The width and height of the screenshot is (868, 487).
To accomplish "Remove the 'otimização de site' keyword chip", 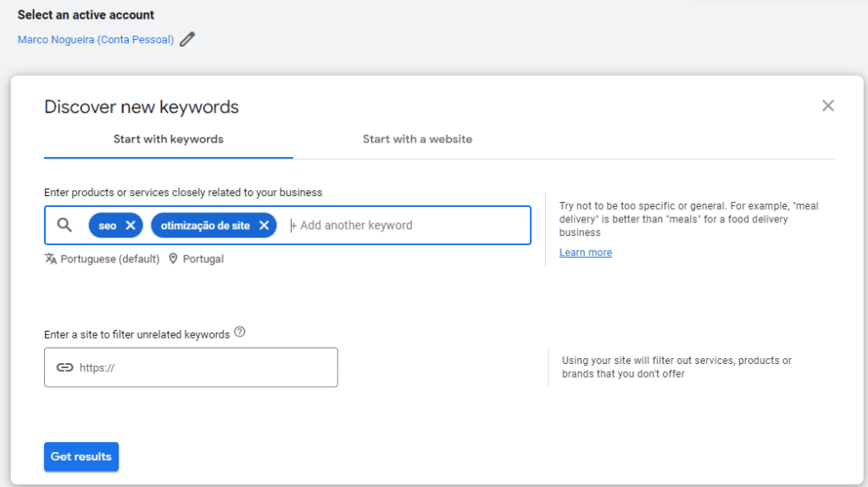I will 264,226.
